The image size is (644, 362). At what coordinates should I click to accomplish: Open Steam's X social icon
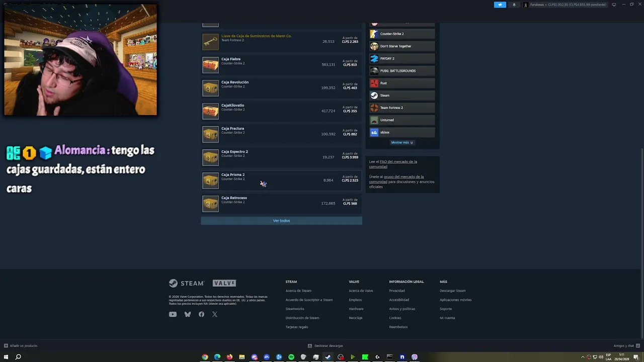pos(215,314)
